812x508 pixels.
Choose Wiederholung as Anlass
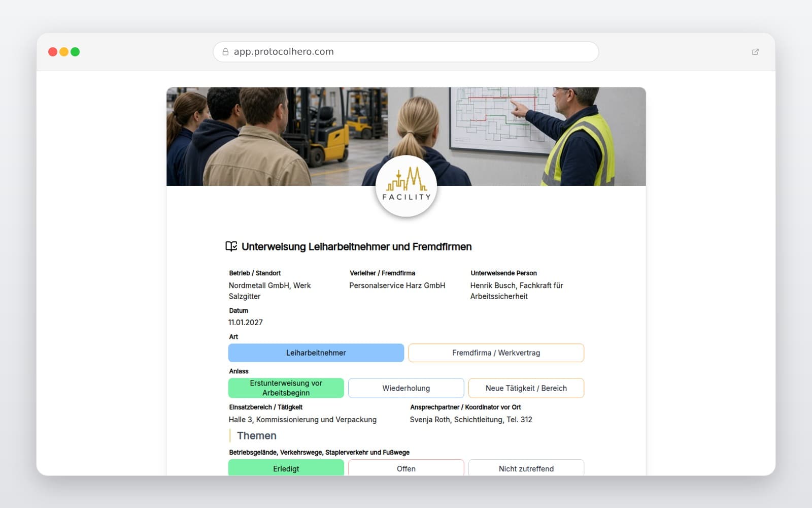click(406, 388)
